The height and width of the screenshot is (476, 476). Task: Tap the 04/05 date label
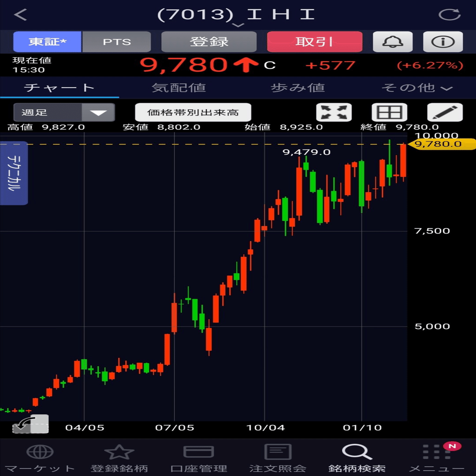(85, 428)
